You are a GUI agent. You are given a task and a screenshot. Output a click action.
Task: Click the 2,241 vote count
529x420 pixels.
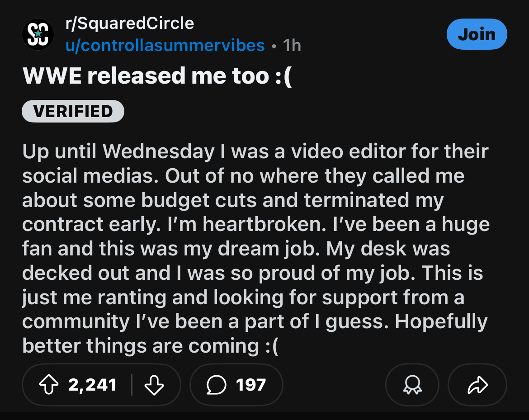tap(92, 385)
